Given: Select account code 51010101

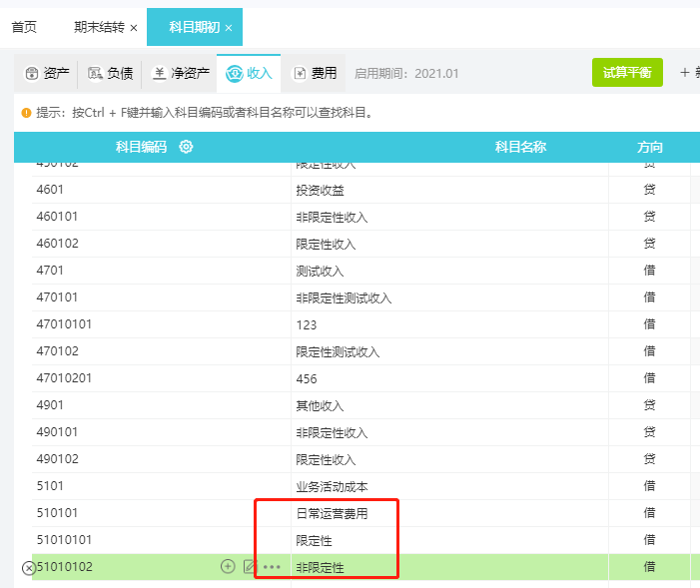Looking at the screenshot, I should (64, 540).
